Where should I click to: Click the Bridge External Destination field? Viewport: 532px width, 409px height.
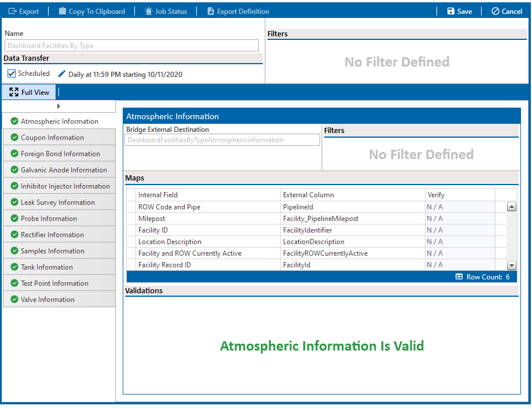point(222,140)
